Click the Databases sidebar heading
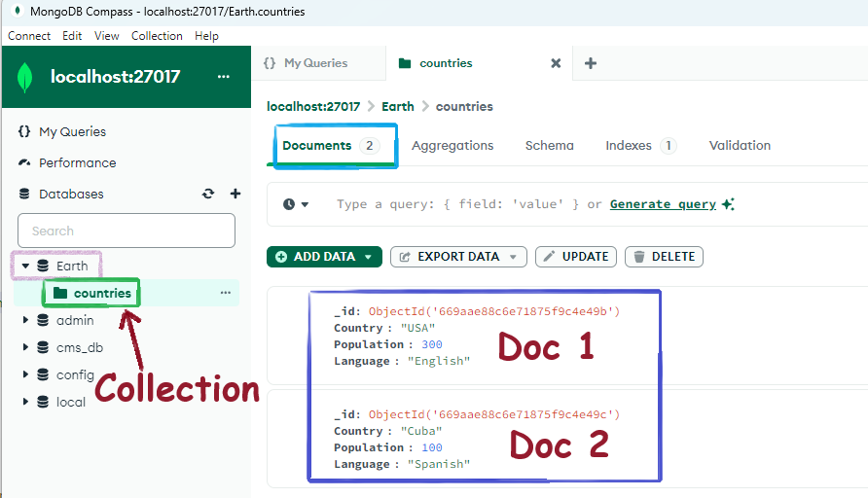This screenshot has height=498, width=868. tap(71, 195)
